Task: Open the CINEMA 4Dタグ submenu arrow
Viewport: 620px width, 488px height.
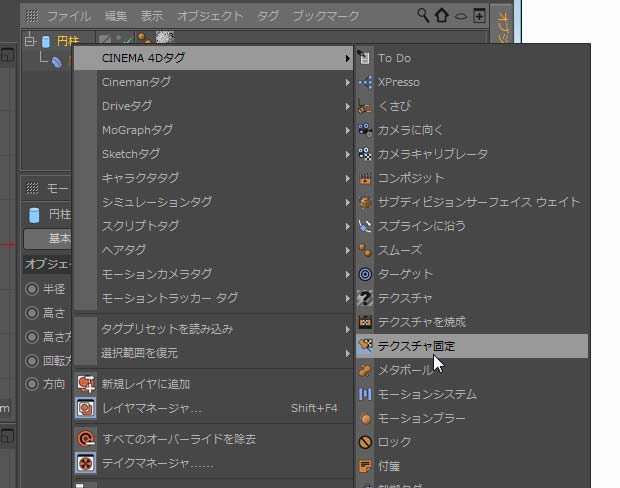Action: tap(347, 58)
